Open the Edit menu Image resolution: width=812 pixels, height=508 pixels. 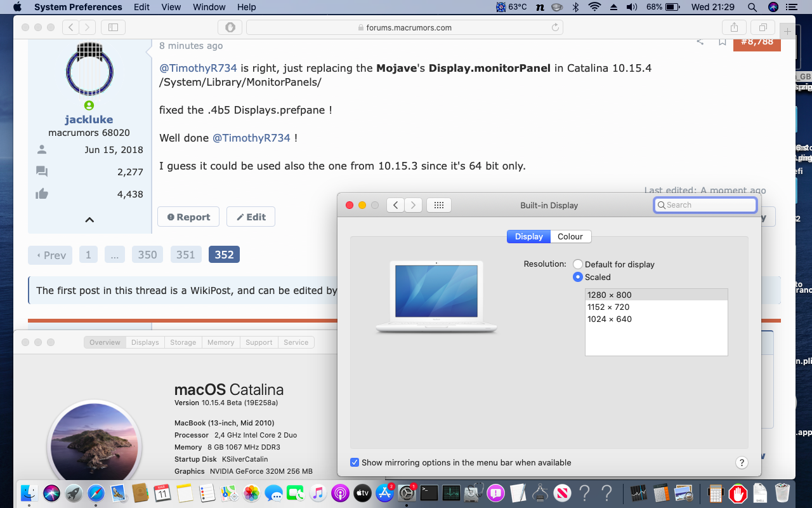(x=142, y=7)
